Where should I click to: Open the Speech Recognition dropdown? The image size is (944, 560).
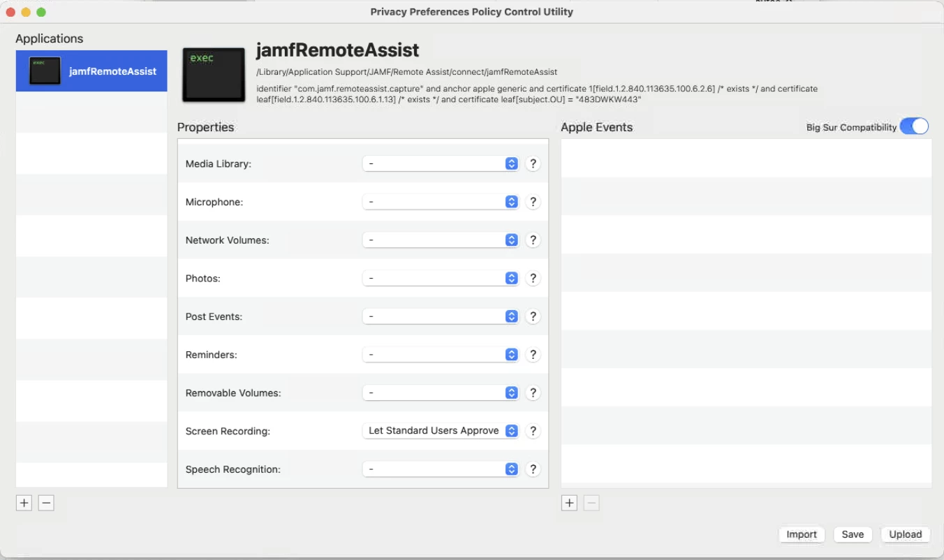coord(441,469)
